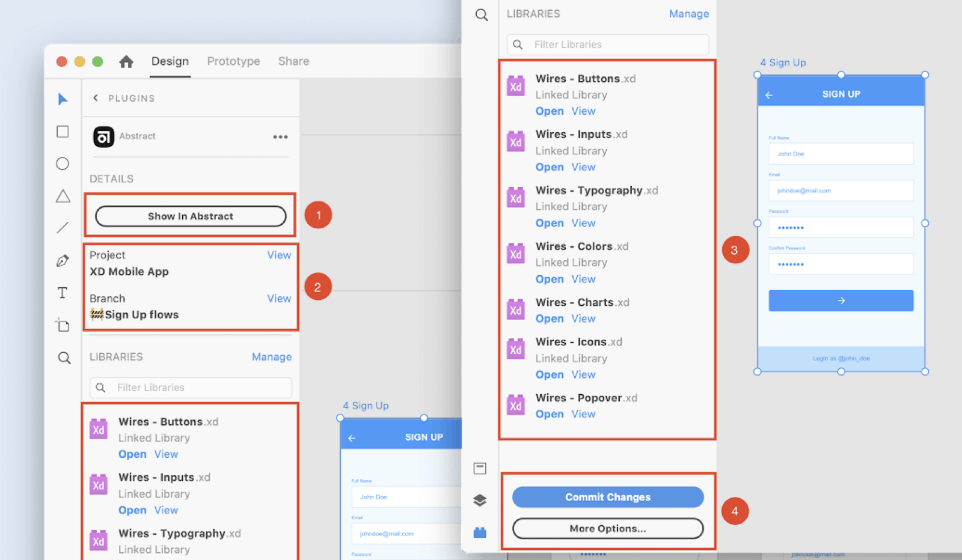View the Wires - Icons library

[583, 375]
